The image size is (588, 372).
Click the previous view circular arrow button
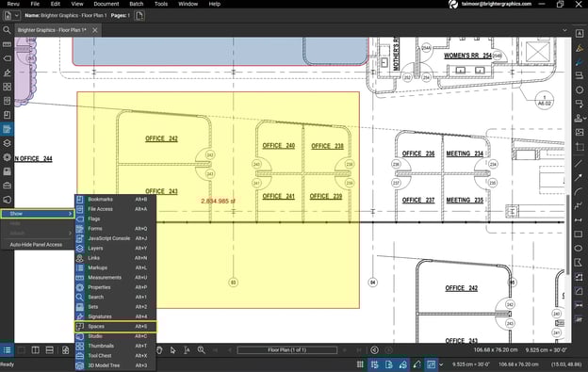(374, 350)
